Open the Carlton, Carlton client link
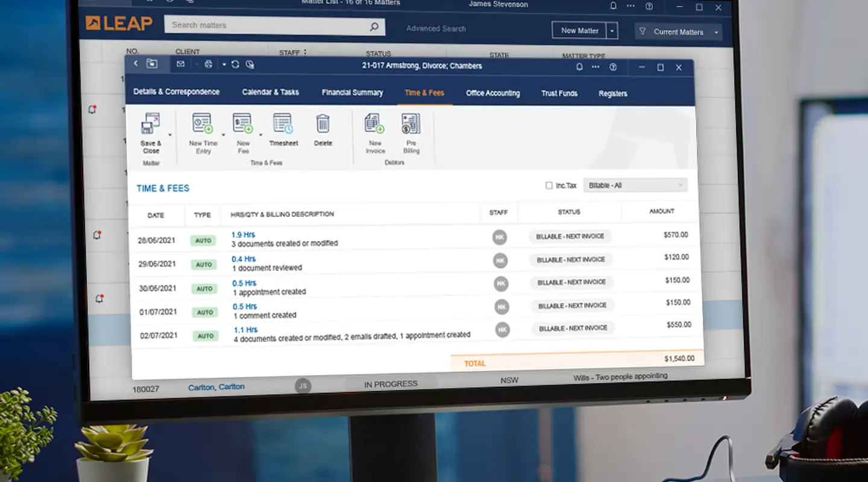 tap(216, 387)
